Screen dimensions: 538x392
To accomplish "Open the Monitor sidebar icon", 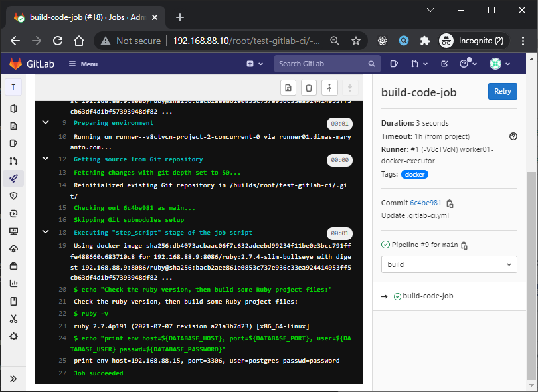I will [13, 231].
